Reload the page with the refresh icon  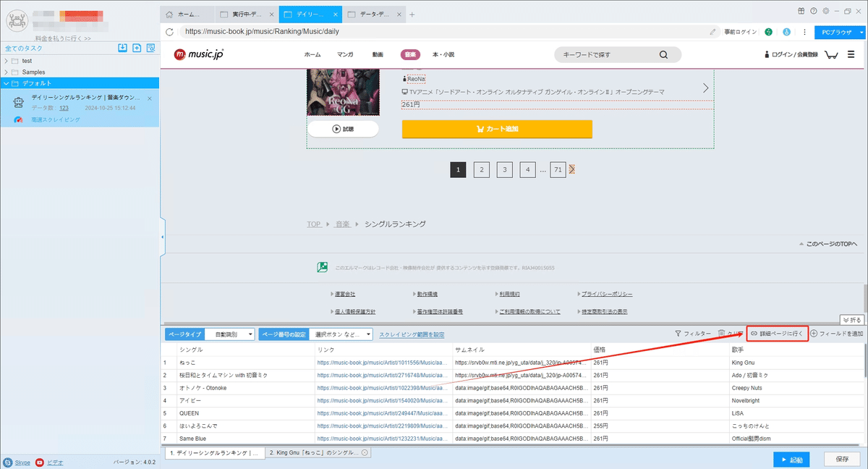169,32
